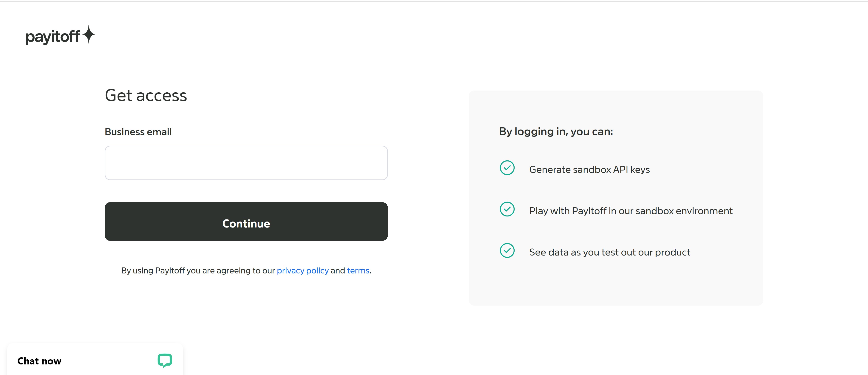Click the green chat bubble icon
The image size is (868, 375).
165,360
